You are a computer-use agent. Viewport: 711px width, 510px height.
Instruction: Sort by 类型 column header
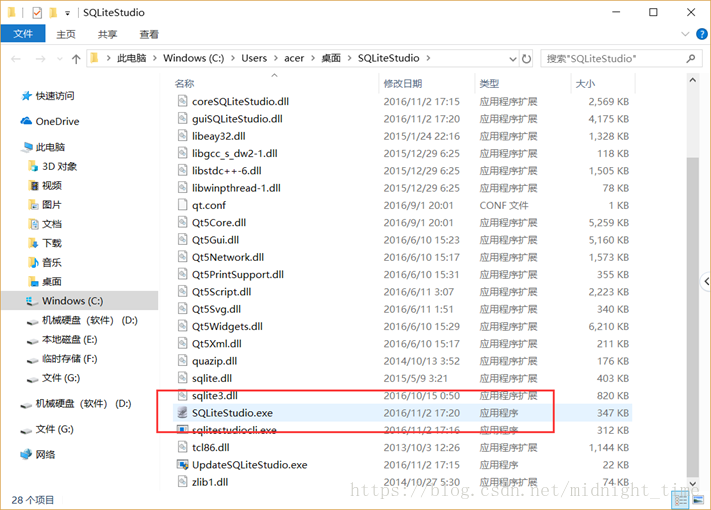click(489, 83)
